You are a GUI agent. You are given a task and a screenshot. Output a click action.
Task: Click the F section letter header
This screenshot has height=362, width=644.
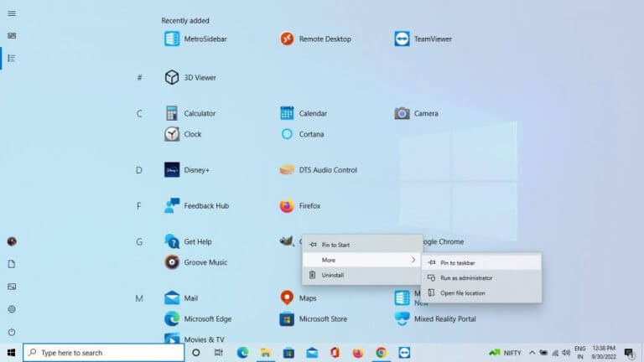pos(139,205)
